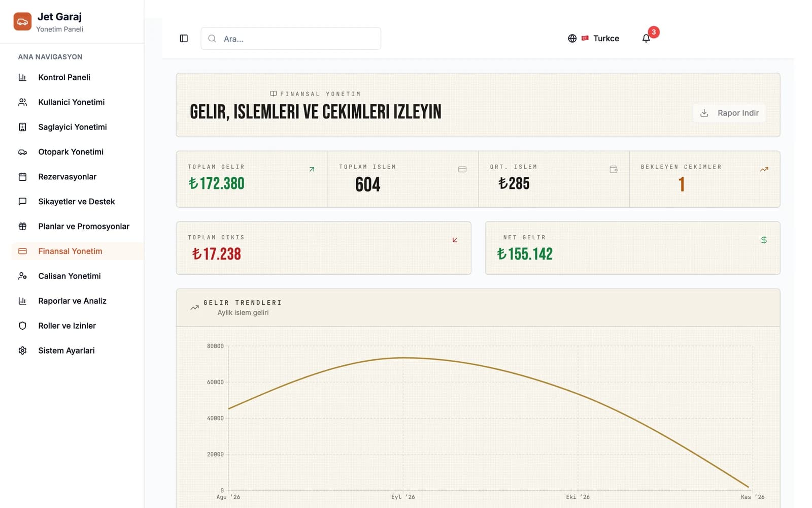Click the Roller ve Izinler shield icon
The height and width of the screenshot is (508, 812).
[x=22, y=326]
